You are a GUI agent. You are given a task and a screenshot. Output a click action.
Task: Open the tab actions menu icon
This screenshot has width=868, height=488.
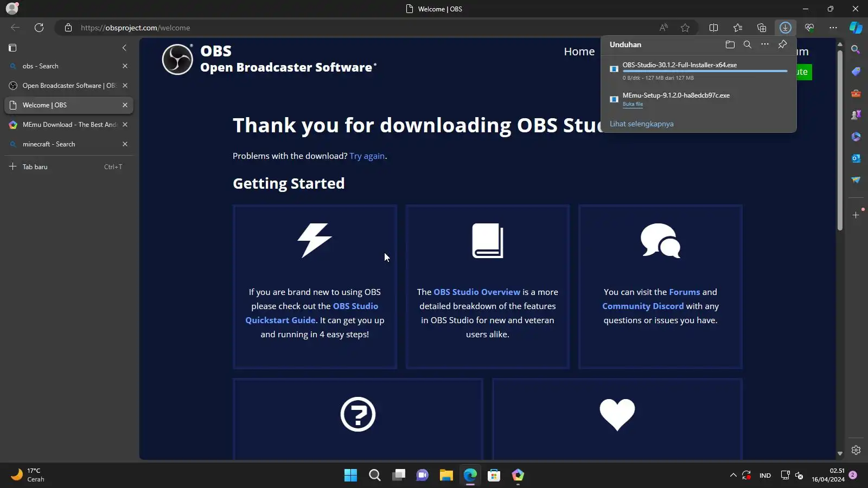coord(12,48)
